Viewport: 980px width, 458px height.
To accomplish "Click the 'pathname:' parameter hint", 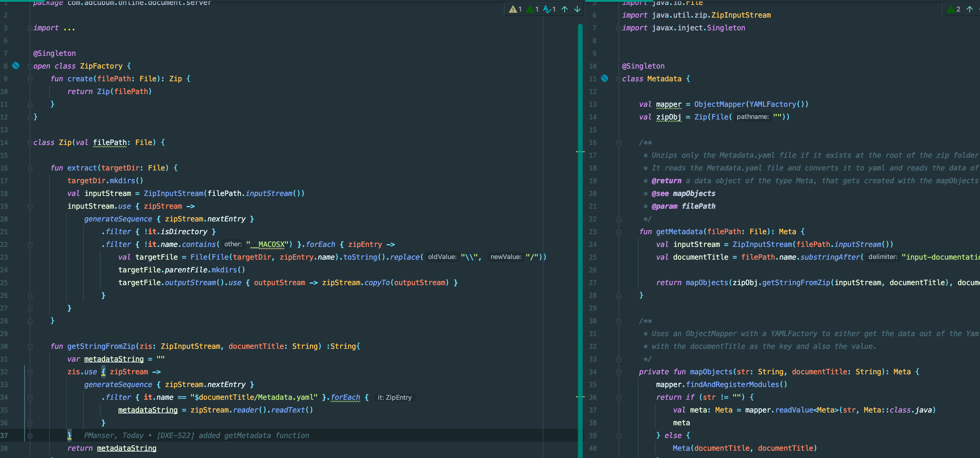I will point(753,116).
